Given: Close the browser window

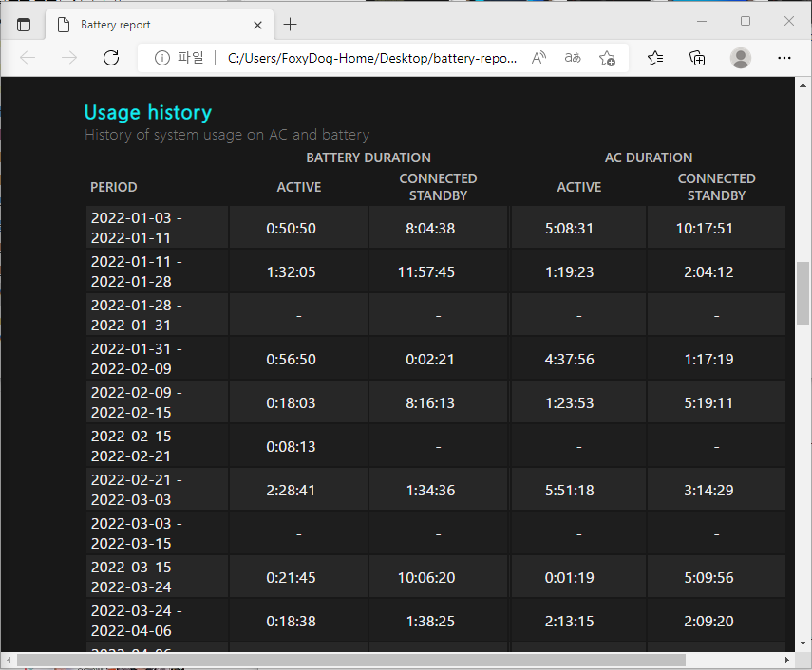Looking at the screenshot, I should (x=788, y=21).
